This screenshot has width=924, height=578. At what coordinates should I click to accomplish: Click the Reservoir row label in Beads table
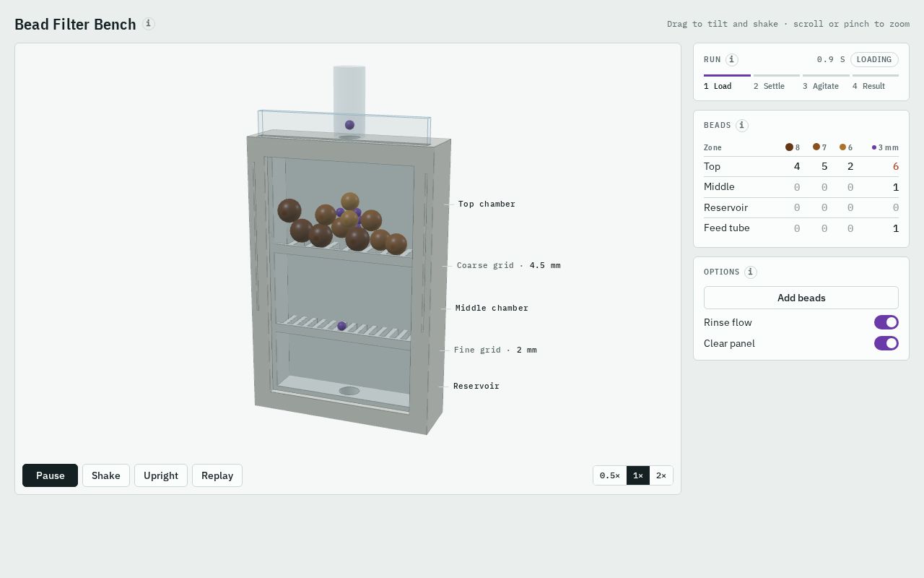725,207
